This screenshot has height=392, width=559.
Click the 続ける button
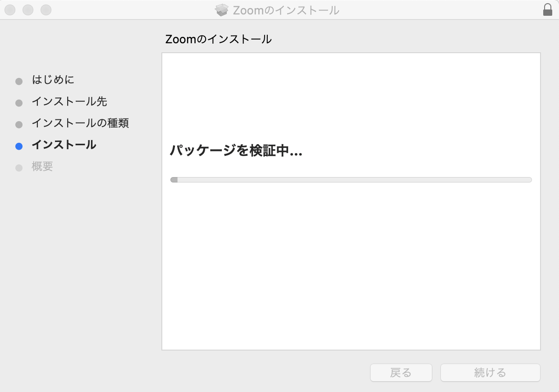[x=490, y=373]
